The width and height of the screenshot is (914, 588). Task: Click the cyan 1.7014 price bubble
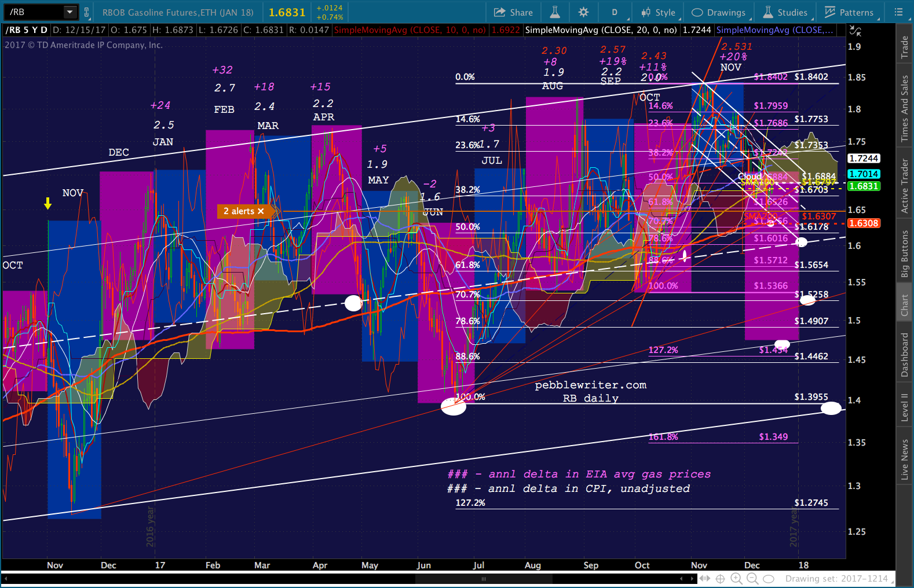[864, 174]
